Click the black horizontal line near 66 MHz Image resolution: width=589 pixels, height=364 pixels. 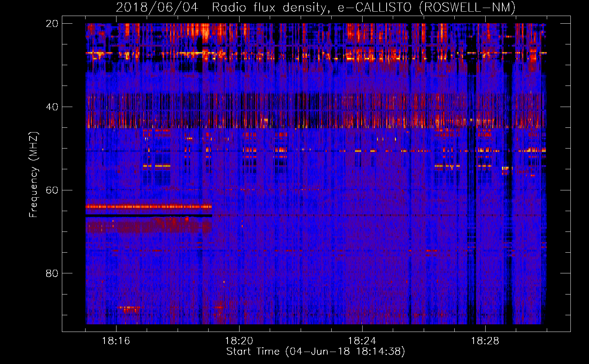[x=149, y=216]
